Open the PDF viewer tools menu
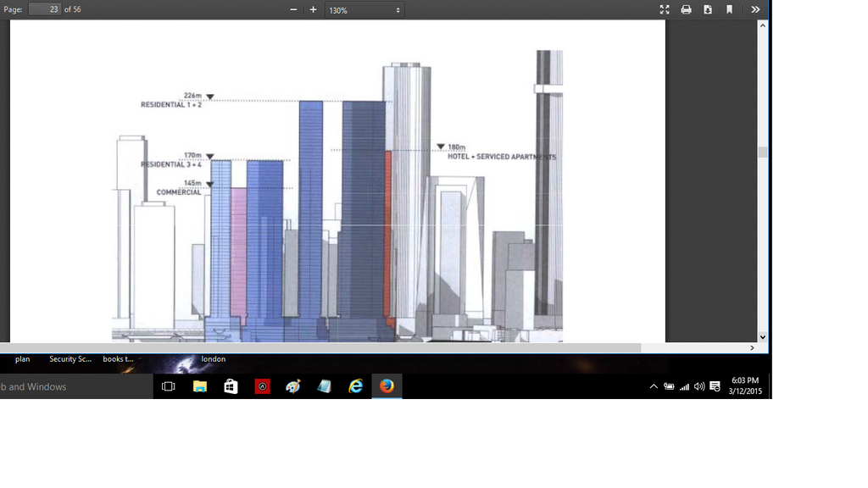Viewport: 868px width, 488px height. pyautogui.click(x=755, y=10)
